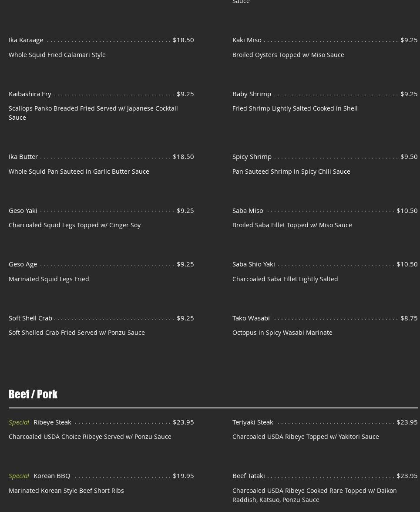Click the $23.95 price of Ribeye Steak

(x=183, y=422)
